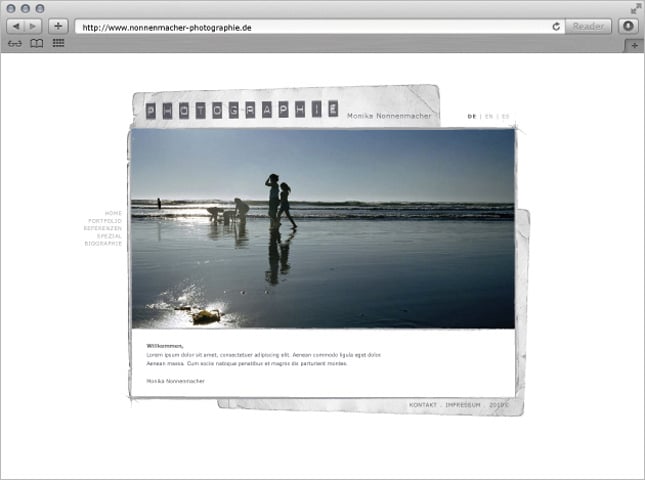Zoom the window with the third title-bar button

point(40,9)
